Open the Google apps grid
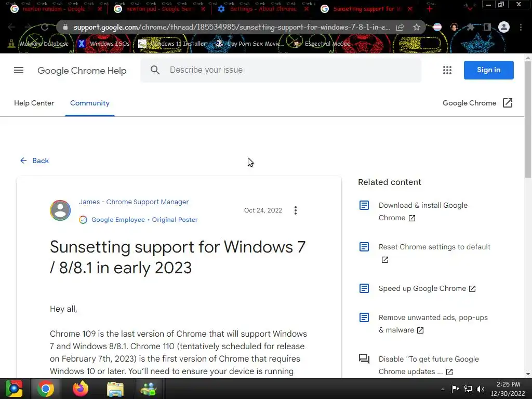This screenshot has width=532, height=399. coord(447,70)
